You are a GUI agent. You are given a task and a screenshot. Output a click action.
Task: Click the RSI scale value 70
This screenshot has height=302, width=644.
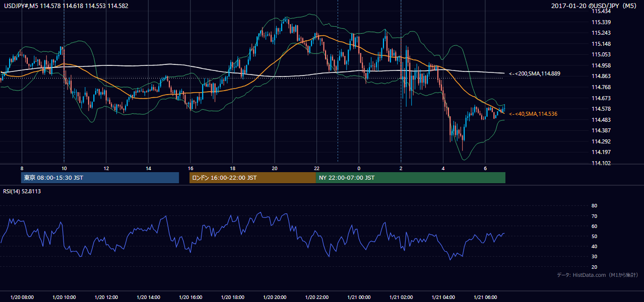pyautogui.click(x=595, y=216)
